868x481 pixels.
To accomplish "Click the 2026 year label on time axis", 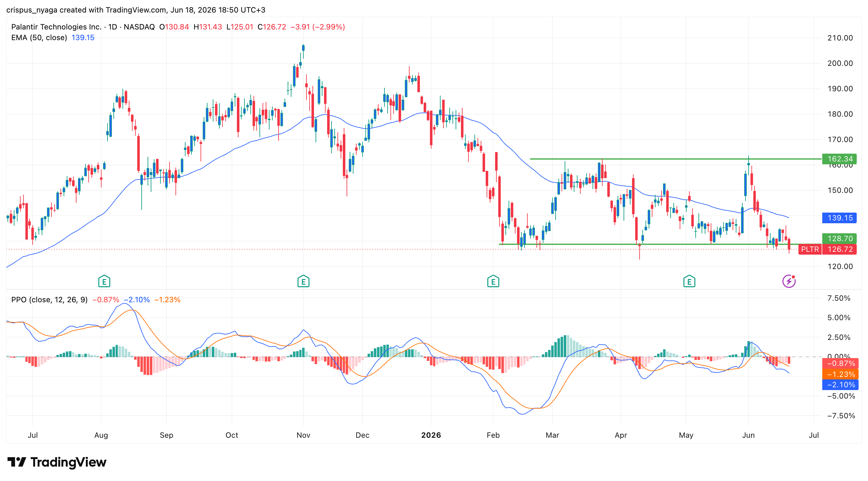I will pyautogui.click(x=431, y=435).
